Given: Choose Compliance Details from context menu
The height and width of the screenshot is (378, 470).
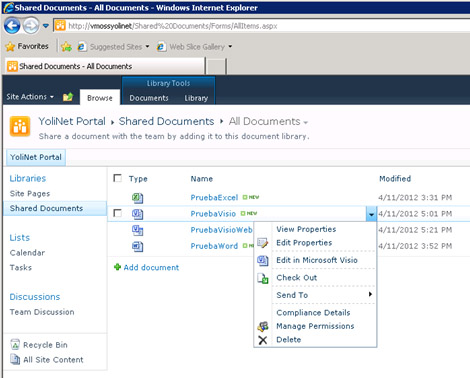Looking at the screenshot, I should pyautogui.click(x=313, y=313).
